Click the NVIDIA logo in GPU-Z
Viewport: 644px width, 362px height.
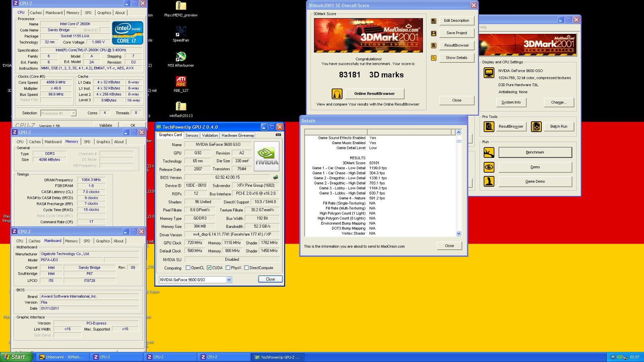point(266,157)
